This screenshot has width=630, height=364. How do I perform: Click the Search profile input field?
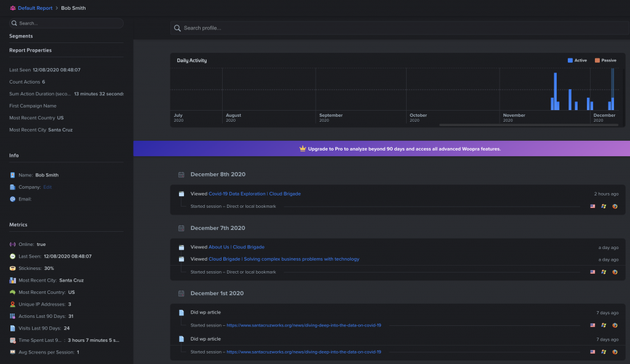pyautogui.click(x=399, y=28)
